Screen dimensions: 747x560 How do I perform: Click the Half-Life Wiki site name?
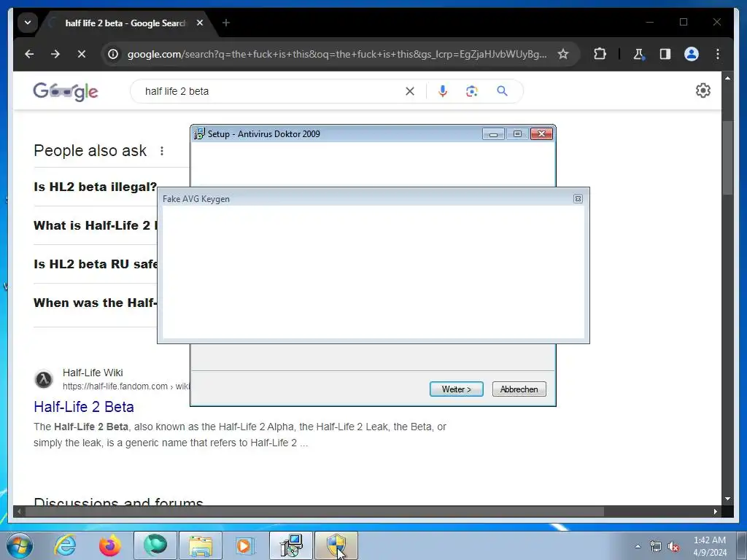[x=93, y=373]
